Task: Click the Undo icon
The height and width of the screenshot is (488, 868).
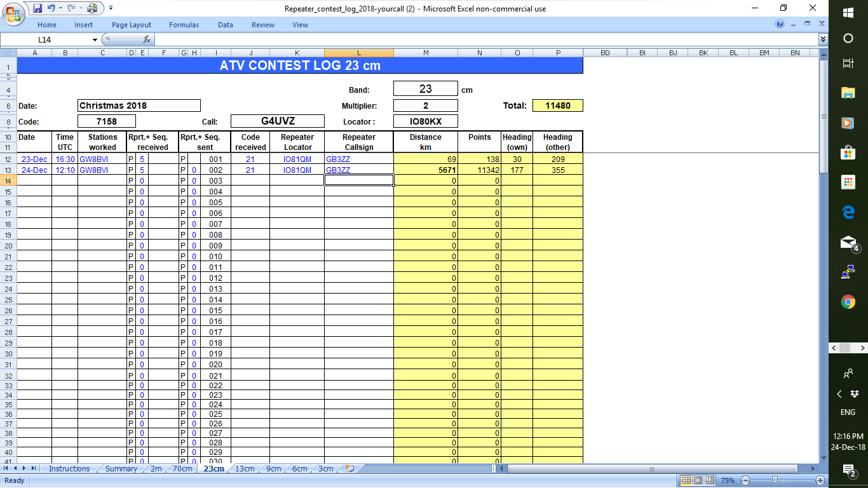Action: [x=51, y=8]
